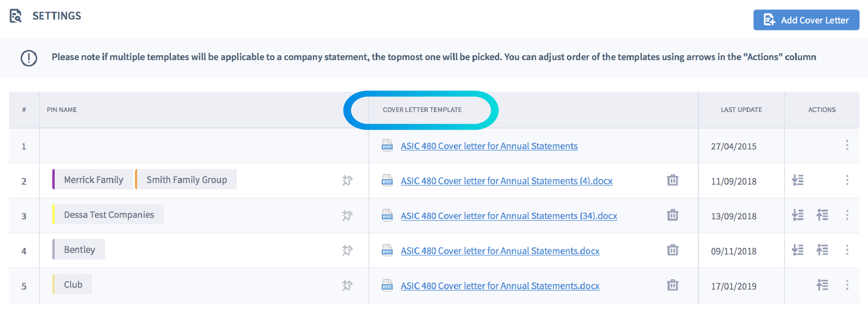868x315 pixels.
Task: Select the Smith Family Group pin tag
Action: coord(186,180)
